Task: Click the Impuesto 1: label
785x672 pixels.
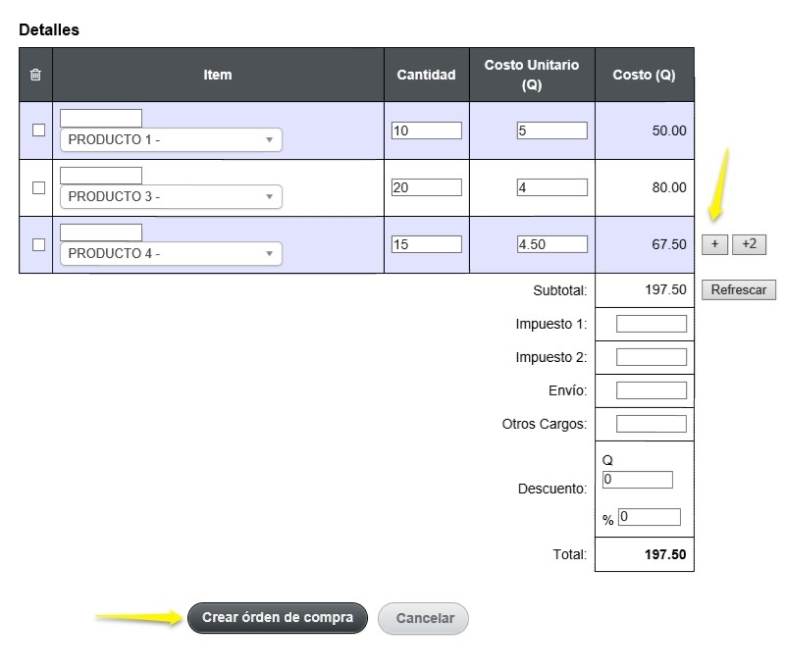Action: [x=551, y=325]
